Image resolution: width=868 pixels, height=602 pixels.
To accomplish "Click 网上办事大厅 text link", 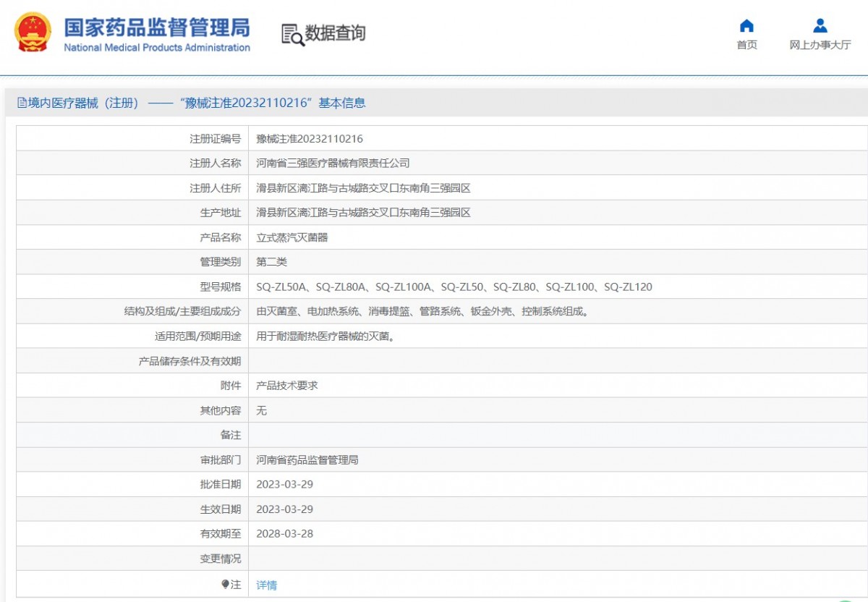I will tap(820, 45).
